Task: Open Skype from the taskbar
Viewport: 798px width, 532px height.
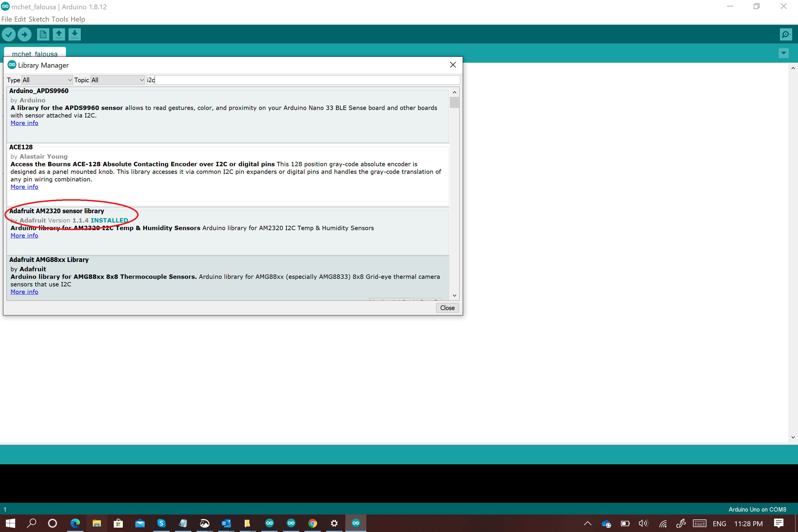Action: [x=161, y=523]
